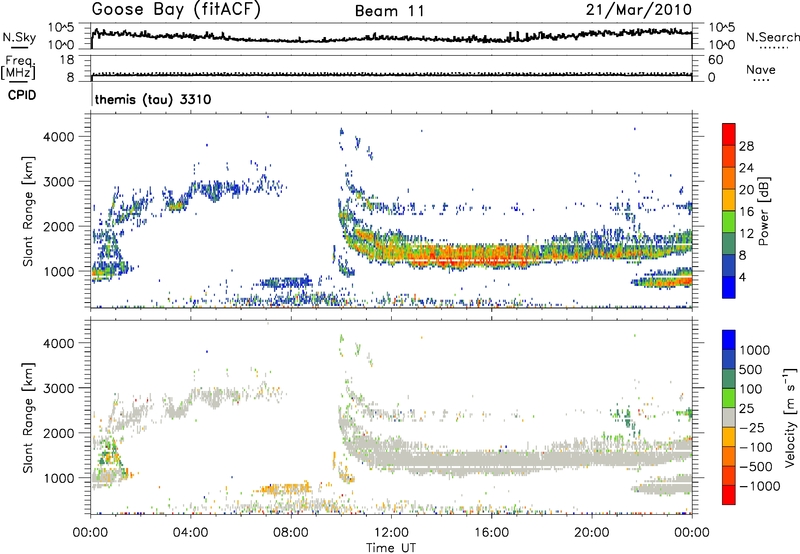Select the "12:00" time tick label
This screenshot has height=554, width=800.
tap(391, 533)
